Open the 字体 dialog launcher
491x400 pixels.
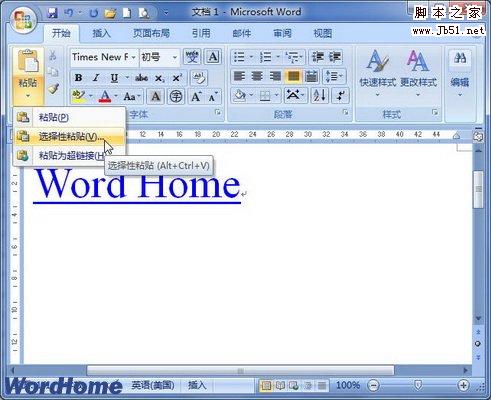[x=218, y=113]
